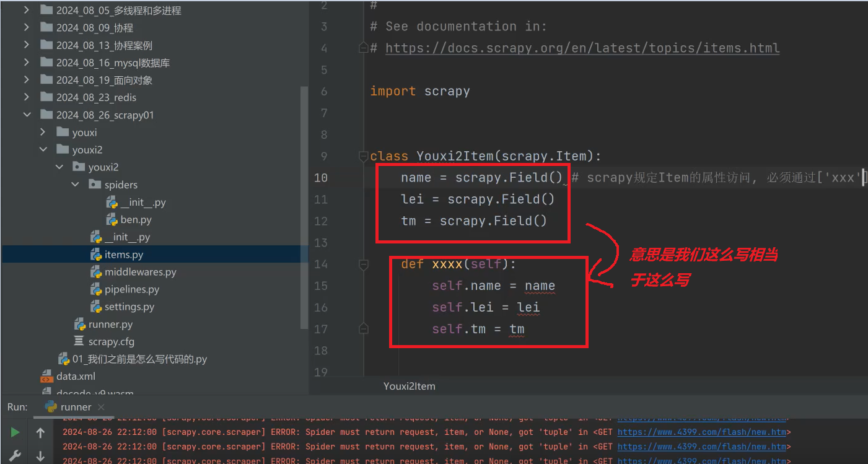This screenshot has height=464, width=868.
Task: Click the __init__.py icon above items.py
Action: 96,237
